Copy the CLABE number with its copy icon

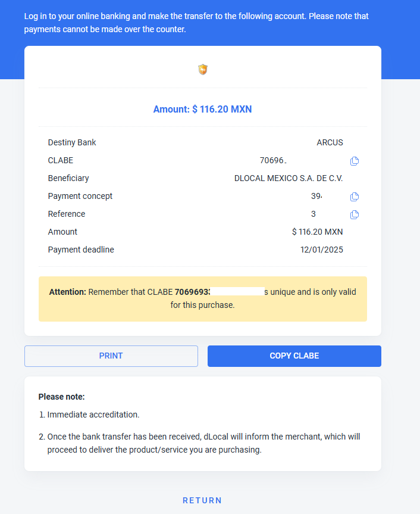pyautogui.click(x=354, y=161)
